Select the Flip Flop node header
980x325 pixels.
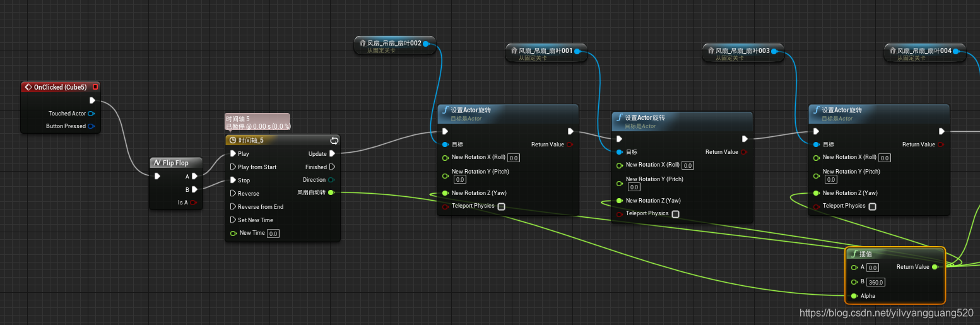177,162
